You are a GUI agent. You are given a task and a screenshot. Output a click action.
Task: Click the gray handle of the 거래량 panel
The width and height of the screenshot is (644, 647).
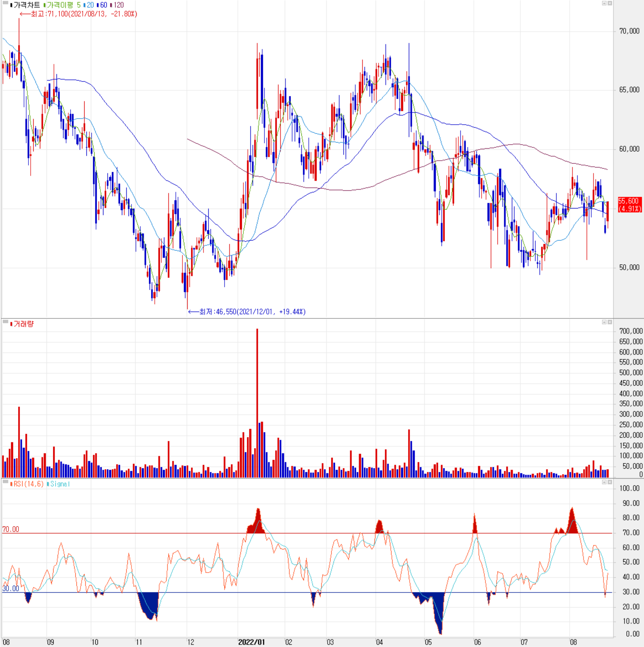pyautogui.click(x=5, y=322)
